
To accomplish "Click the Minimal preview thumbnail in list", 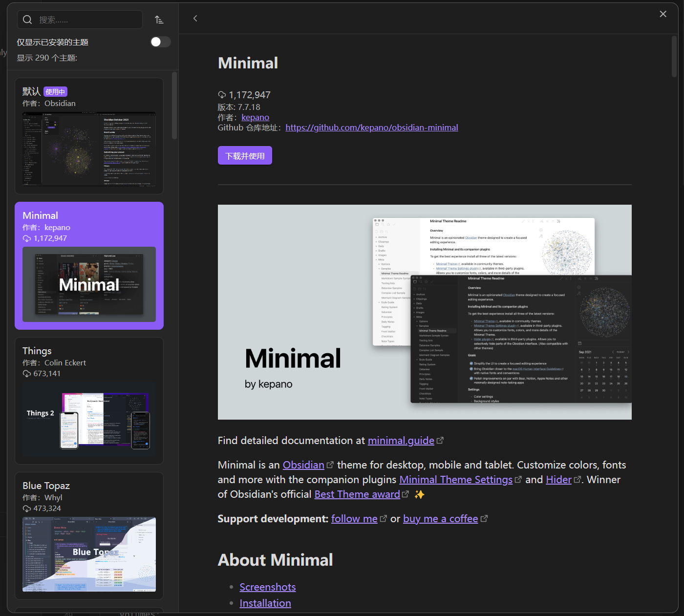I will click(x=89, y=284).
